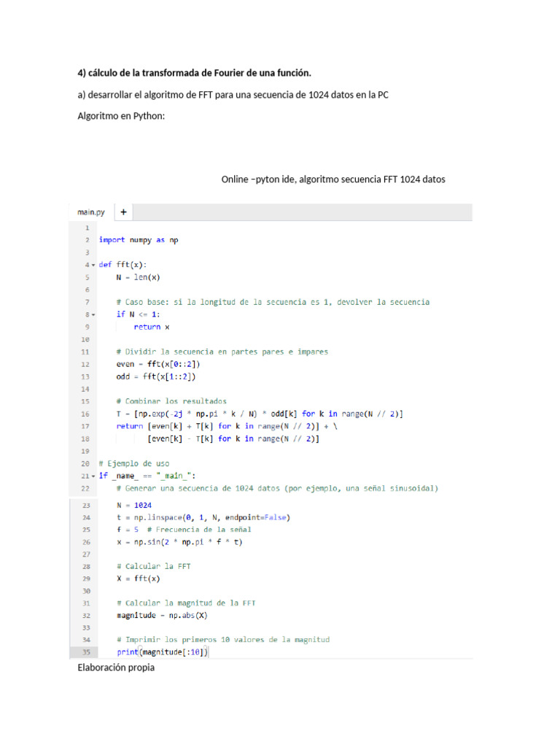
Task: Click the comment '# Imprimir los primeros 10 valores'
Action: click(x=223, y=640)
